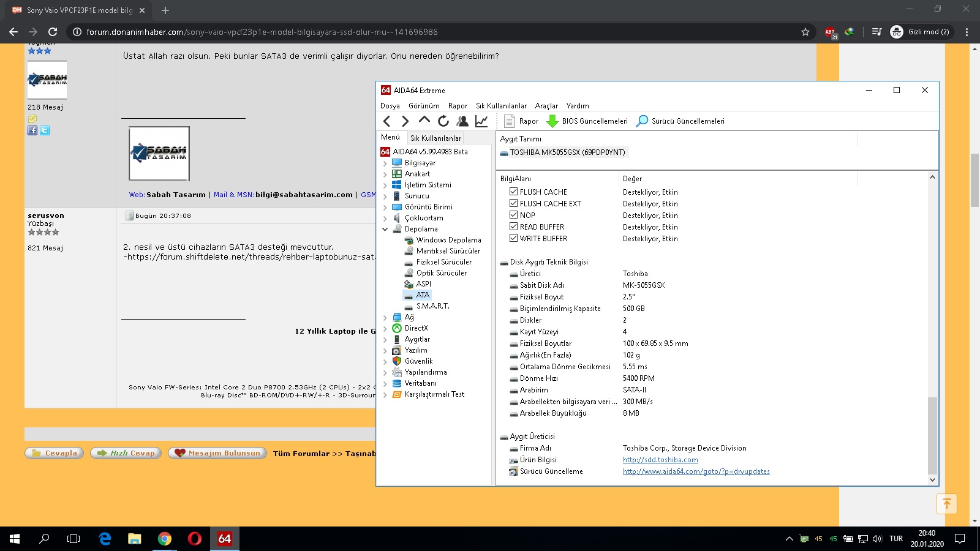Open the Araçlar menu

(x=546, y=106)
